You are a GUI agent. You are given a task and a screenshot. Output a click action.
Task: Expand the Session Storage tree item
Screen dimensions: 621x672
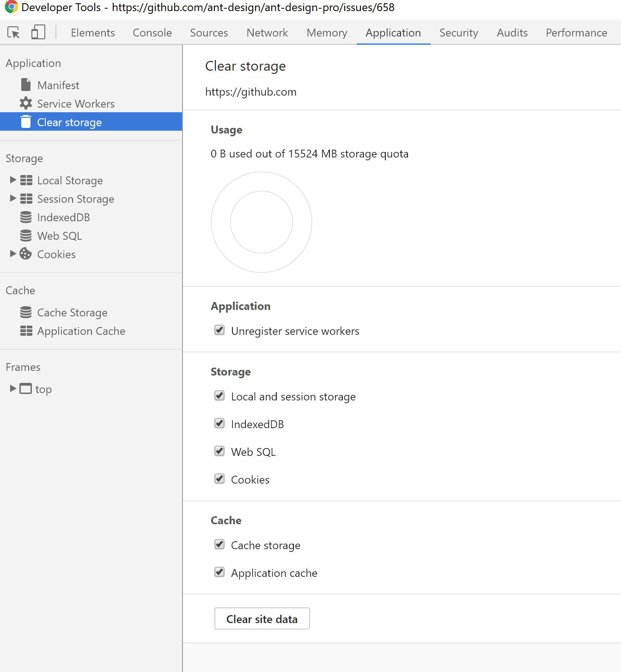12,199
